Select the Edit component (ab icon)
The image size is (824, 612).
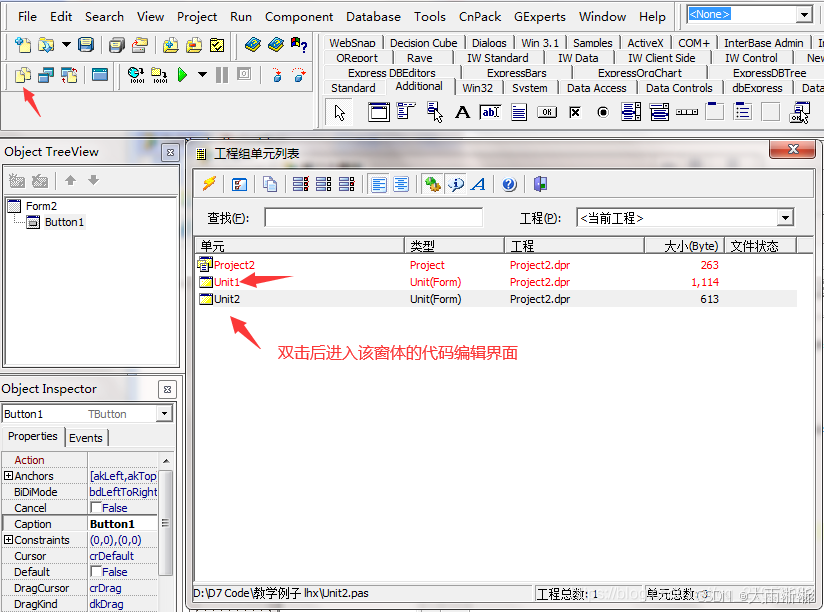(x=490, y=112)
